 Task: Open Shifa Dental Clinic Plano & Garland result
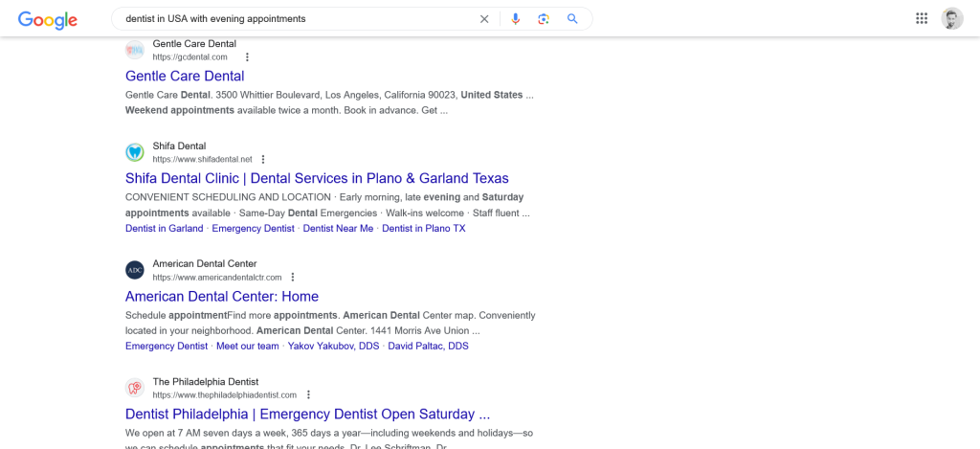[317, 178]
